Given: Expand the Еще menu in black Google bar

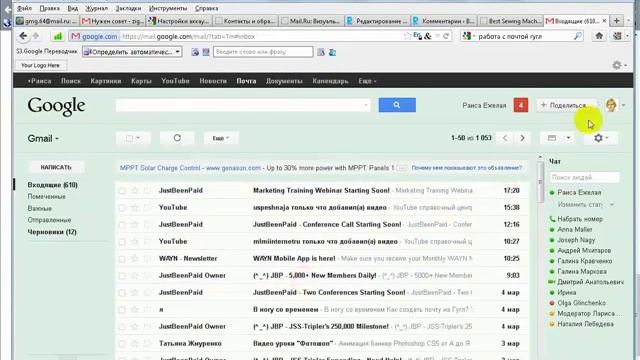Looking at the screenshot, I should coord(367,81).
